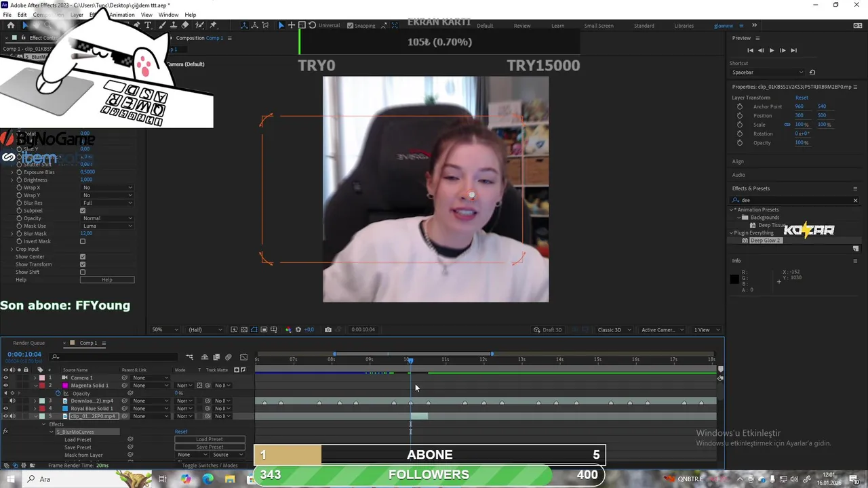This screenshot has height=488, width=868.
Task: Click the effect Help button
Action: pyautogui.click(x=107, y=280)
